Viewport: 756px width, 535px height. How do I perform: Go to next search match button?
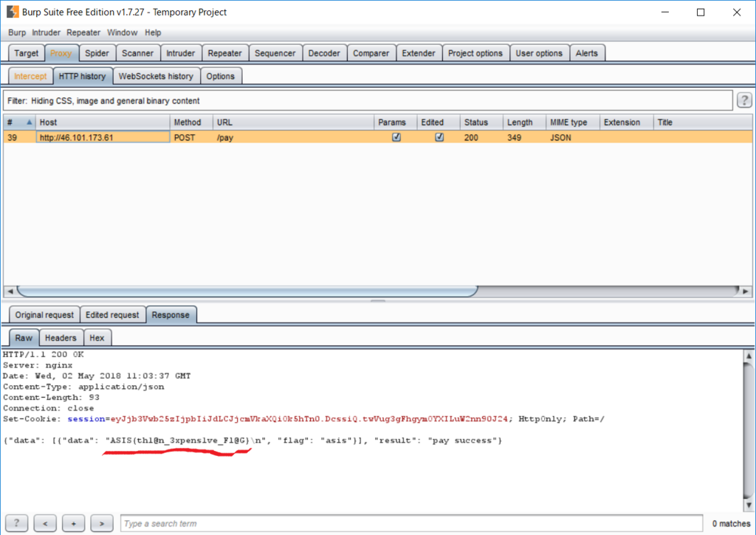102,523
